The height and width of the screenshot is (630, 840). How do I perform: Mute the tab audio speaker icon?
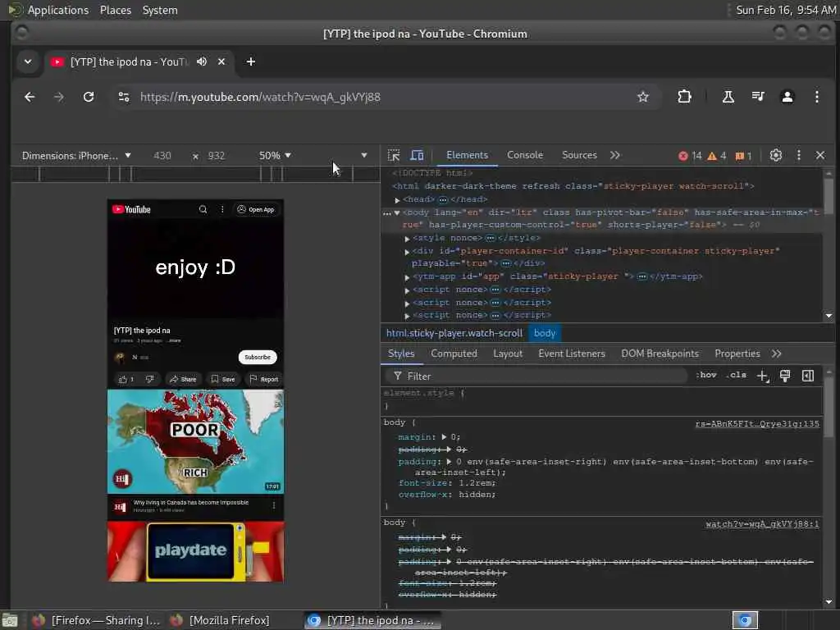coord(202,62)
